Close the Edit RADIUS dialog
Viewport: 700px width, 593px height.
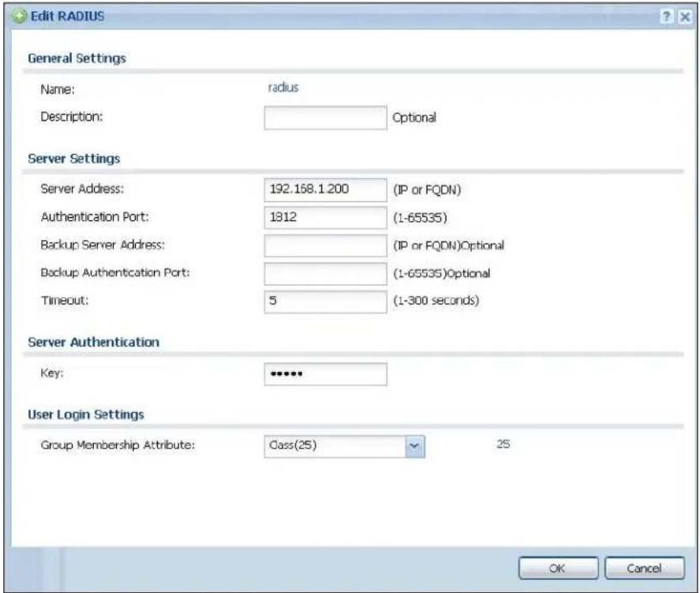tap(685, 17)
